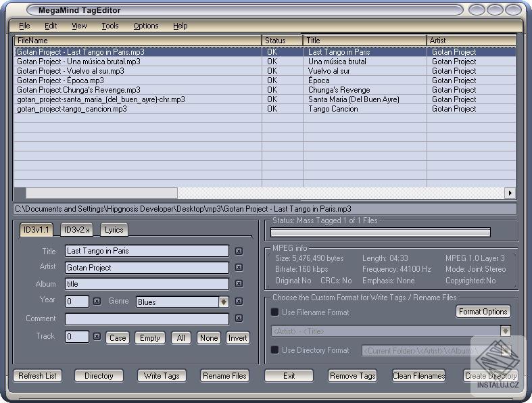532x403 pixels.
Task: Select the Vuelvo al sur.mp3 file row
Action: point(70,71)
